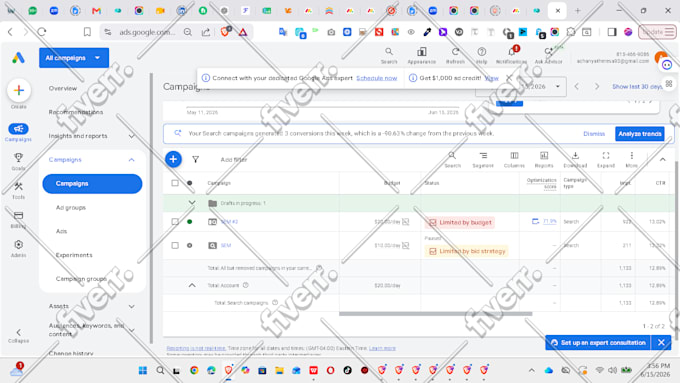This screenshot has width=680, height=383.
Task: Collapse the Total Account row chevron
Action: [192, 285]
